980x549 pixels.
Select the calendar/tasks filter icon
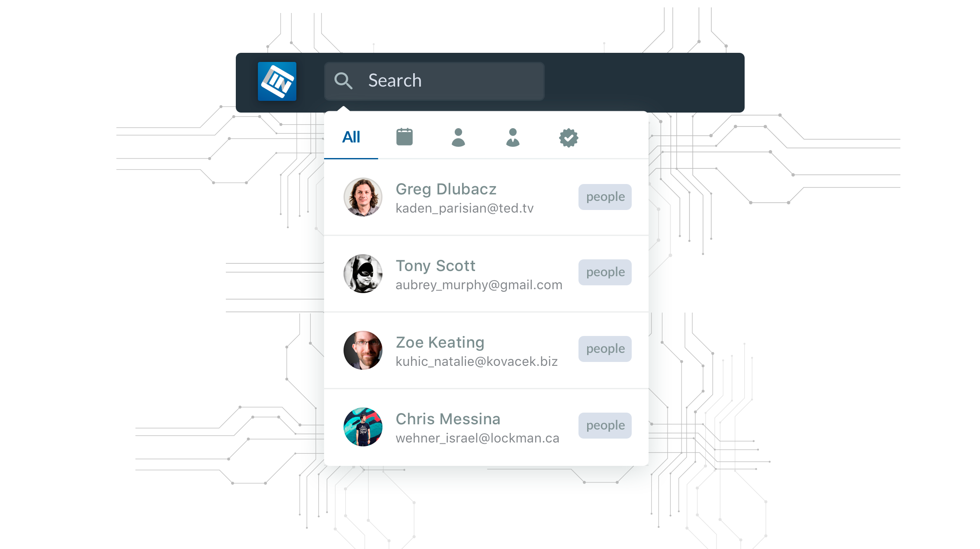point(405,137)
